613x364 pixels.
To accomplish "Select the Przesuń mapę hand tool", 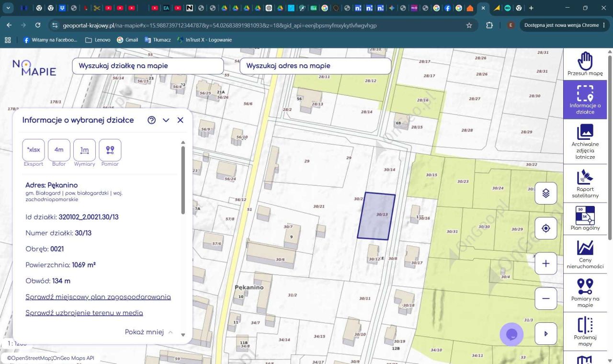I will point(585,64).
